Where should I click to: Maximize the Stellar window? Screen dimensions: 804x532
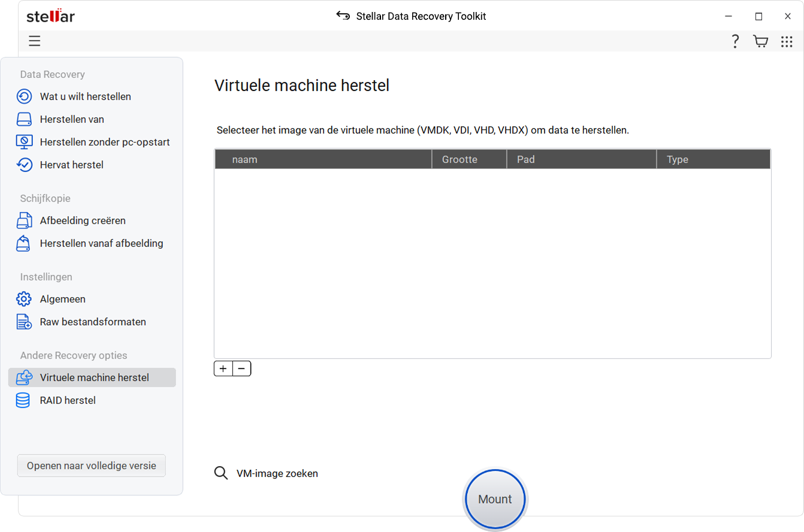click(758, 16)
